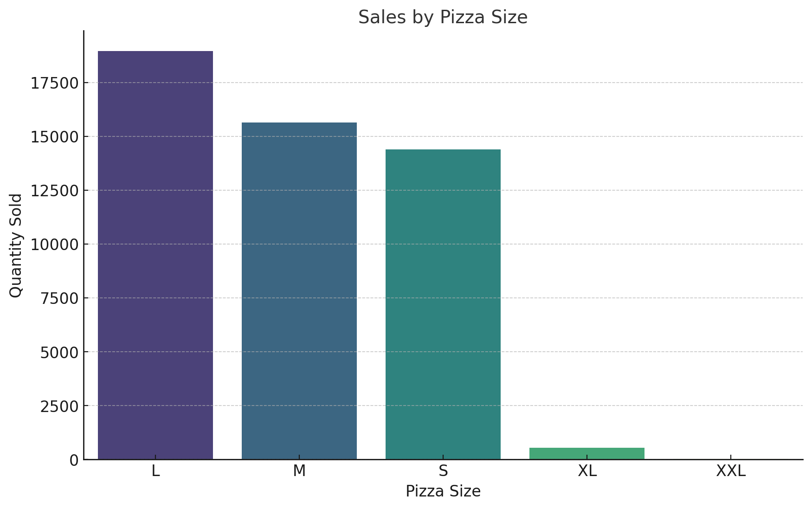The image size is (812, 509).
Task: Click the Quantity Sold axis label
Action: 16,245
